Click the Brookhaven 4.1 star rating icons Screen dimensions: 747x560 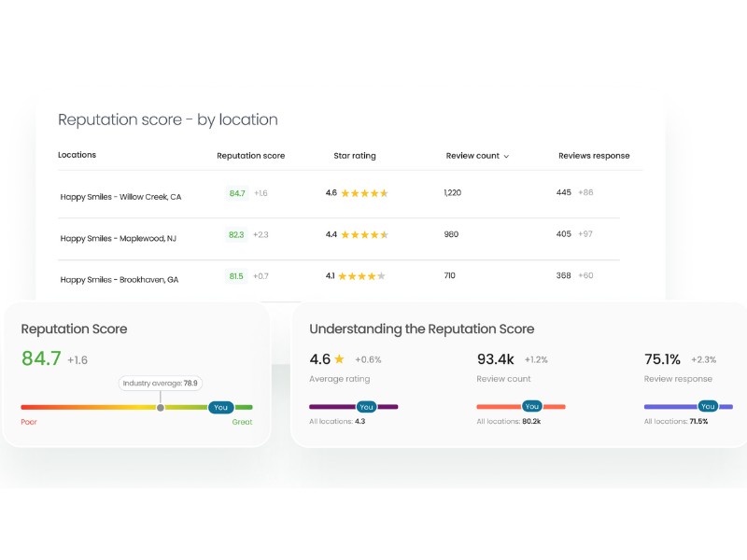(x=361, y=276)
